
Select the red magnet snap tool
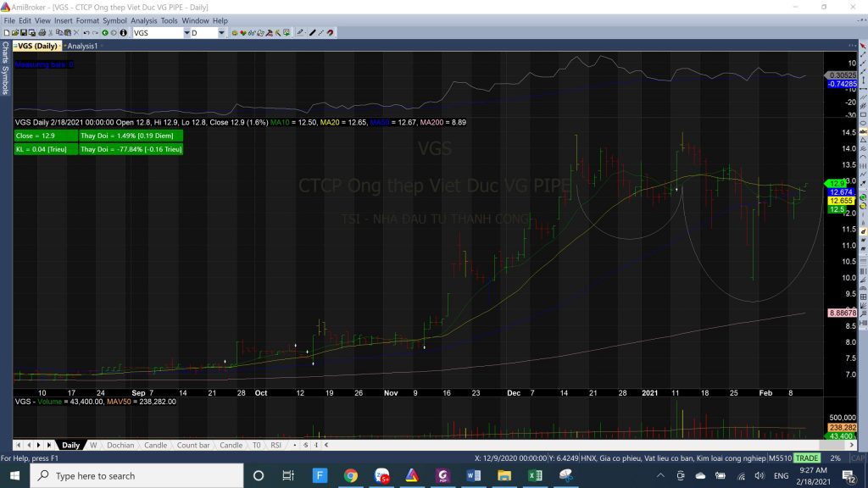[330, 33]
